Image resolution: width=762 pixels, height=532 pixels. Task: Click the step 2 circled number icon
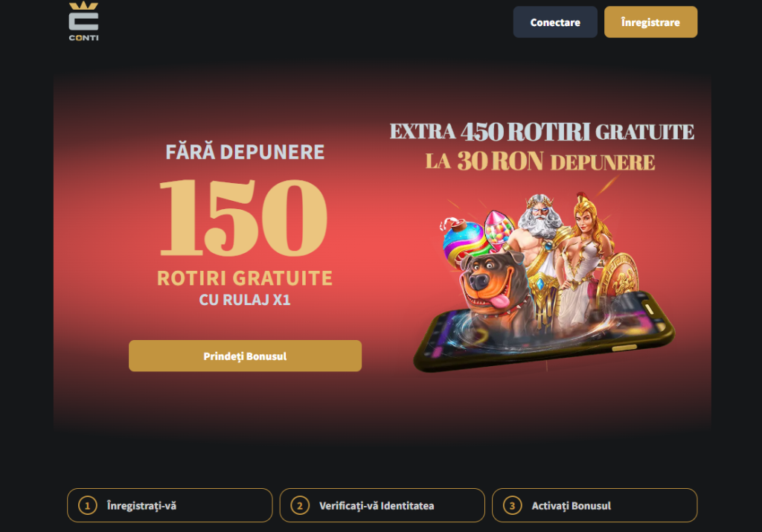coord(300,506)
